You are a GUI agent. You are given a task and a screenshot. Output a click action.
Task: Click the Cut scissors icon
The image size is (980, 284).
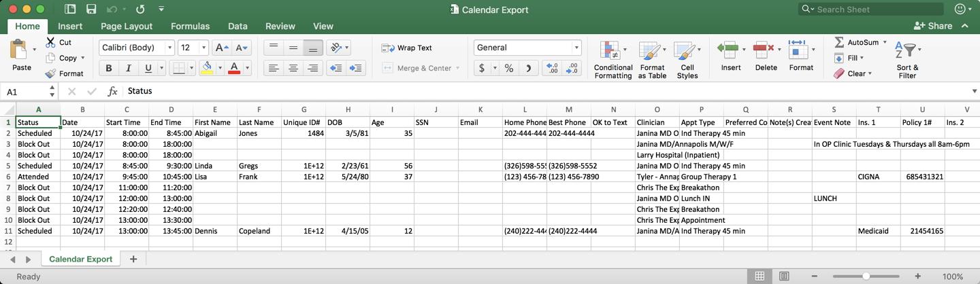pyautogui.click(x=50, y=42)
